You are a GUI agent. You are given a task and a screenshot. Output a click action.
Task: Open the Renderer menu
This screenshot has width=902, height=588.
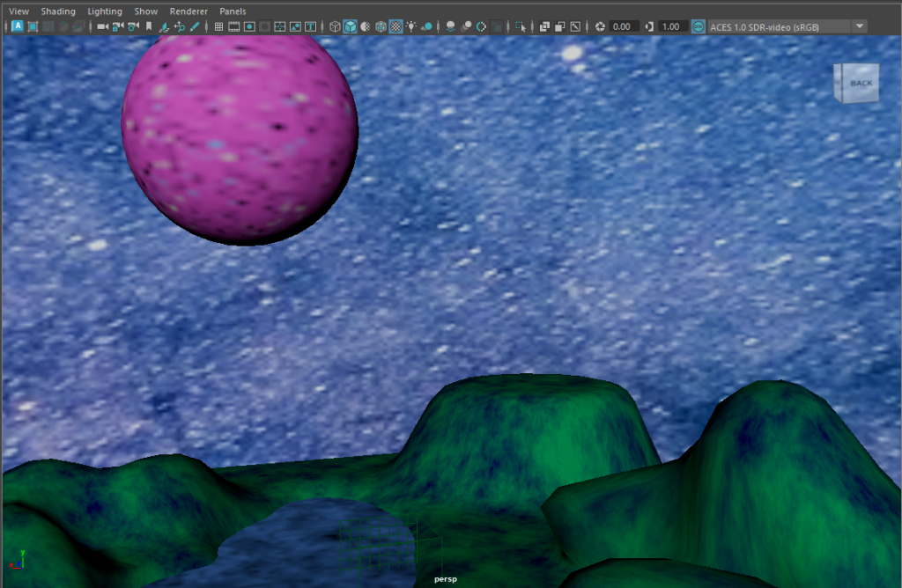[x=189, y=11]
